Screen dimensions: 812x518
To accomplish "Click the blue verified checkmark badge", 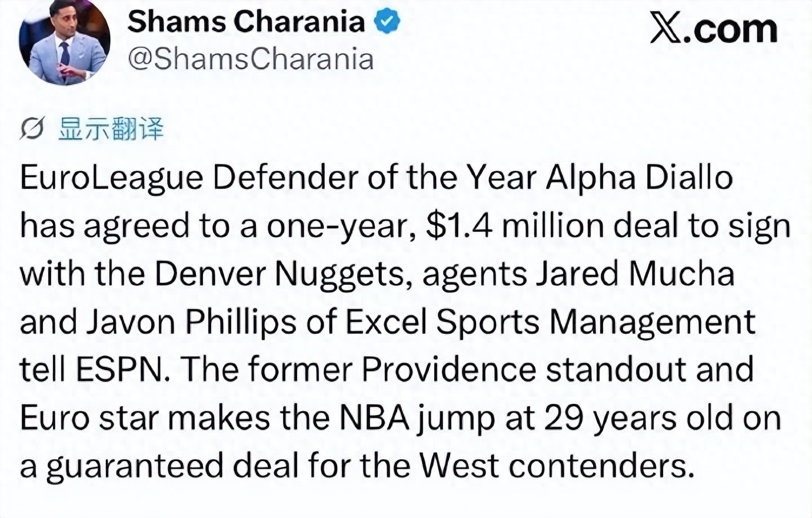I will tap(387, 22).
